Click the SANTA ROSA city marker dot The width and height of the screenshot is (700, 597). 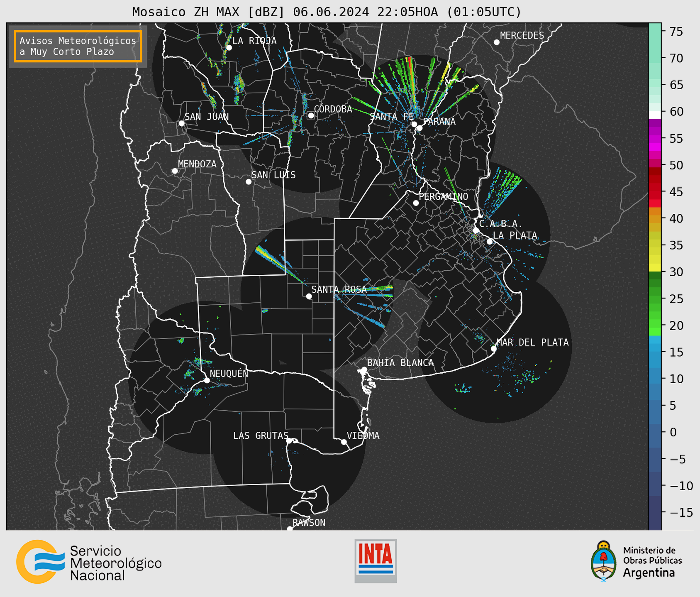click(309, 296)
